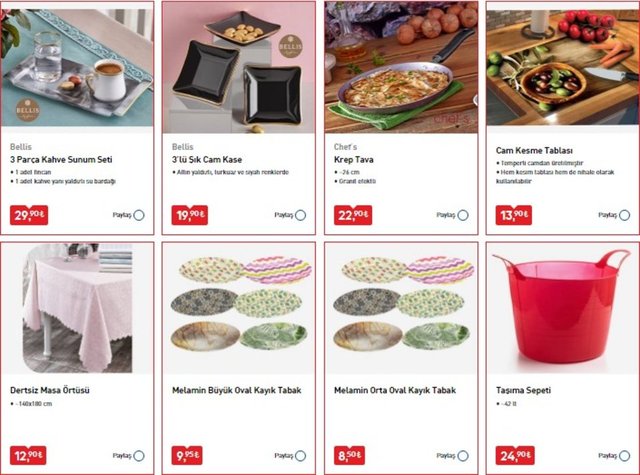Open the black glass bowls product image
The image size is (640, 475).
[x=239, y=67]
